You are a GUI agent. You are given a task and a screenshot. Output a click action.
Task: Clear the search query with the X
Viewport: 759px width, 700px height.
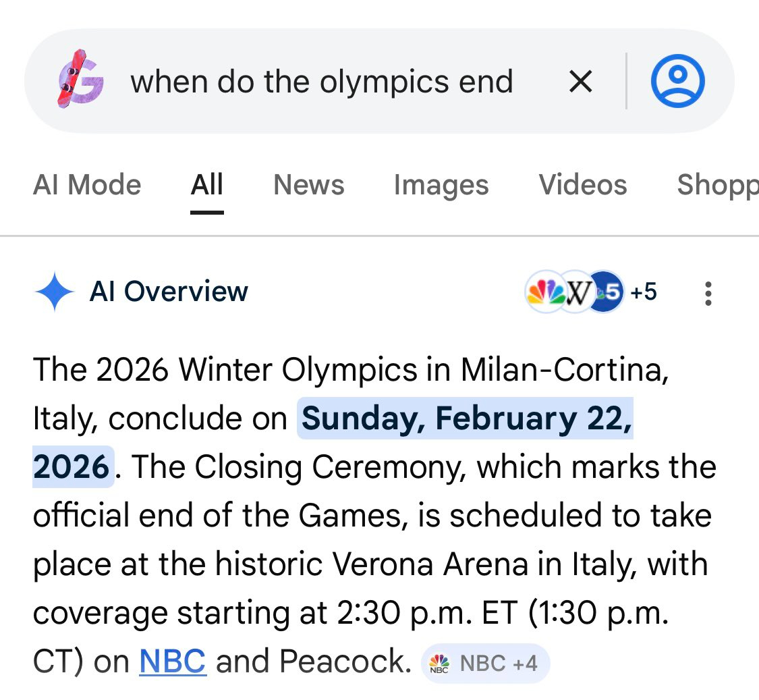(x=580, y=82)
